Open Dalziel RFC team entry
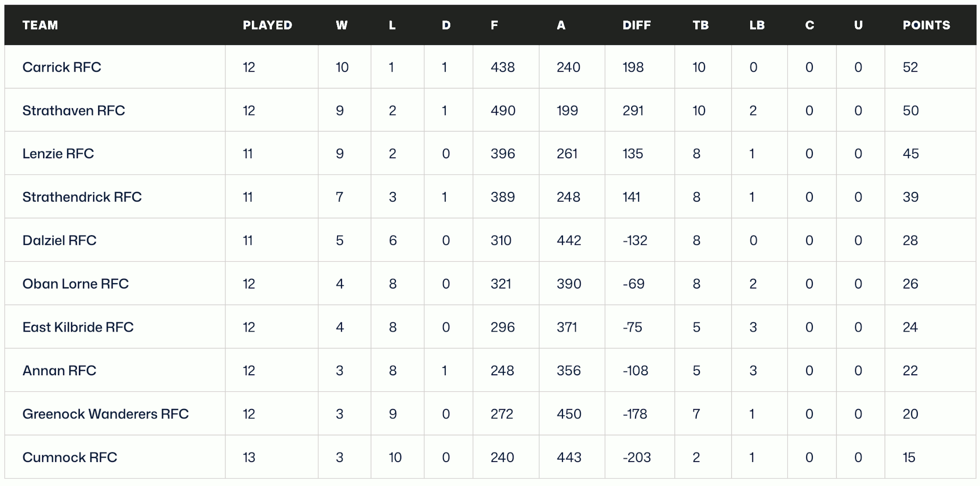This screenshot has height=486, width=980. 59,241
